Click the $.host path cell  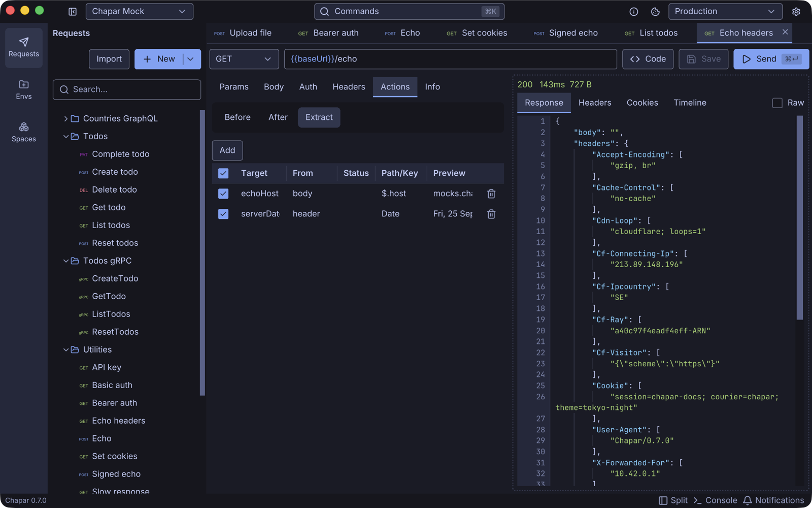pos(394,194)
